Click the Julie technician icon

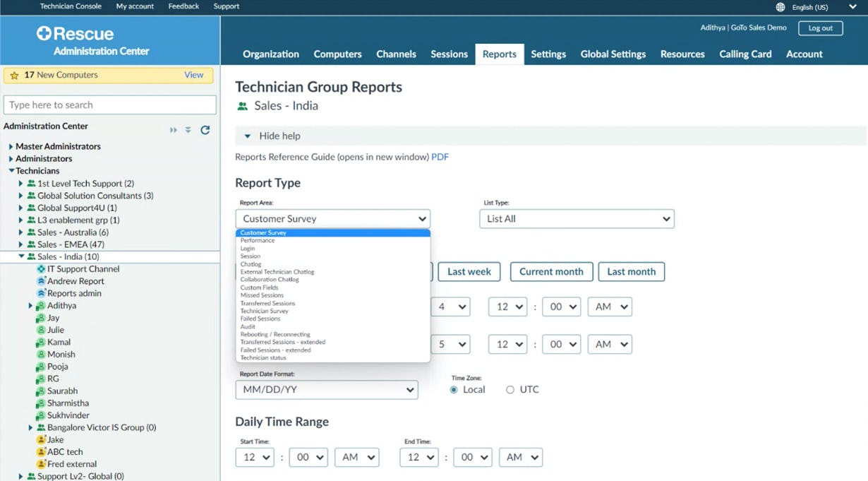(41, 330)
